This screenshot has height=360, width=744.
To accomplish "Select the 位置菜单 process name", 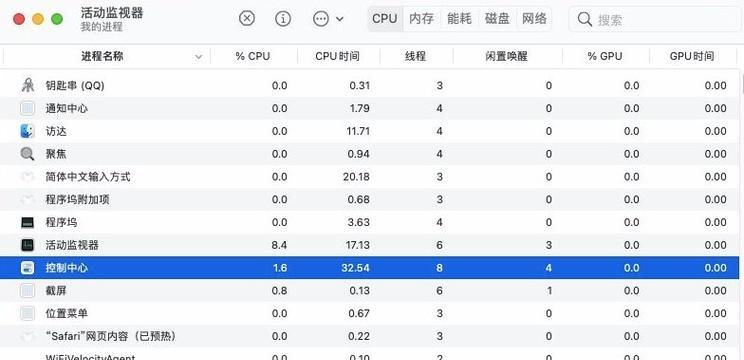I will coord(66,314).
